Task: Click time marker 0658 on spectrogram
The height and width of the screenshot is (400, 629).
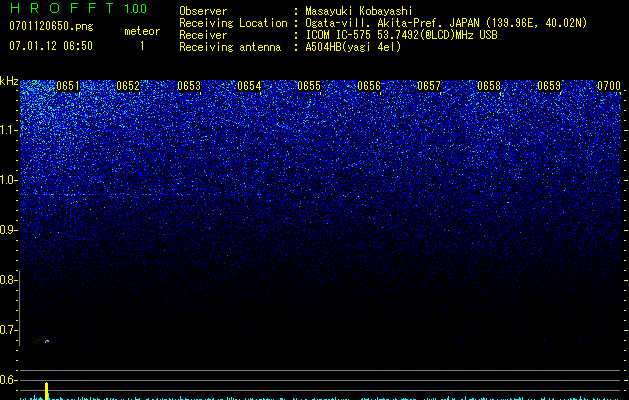Action: (x=489, y=86)
